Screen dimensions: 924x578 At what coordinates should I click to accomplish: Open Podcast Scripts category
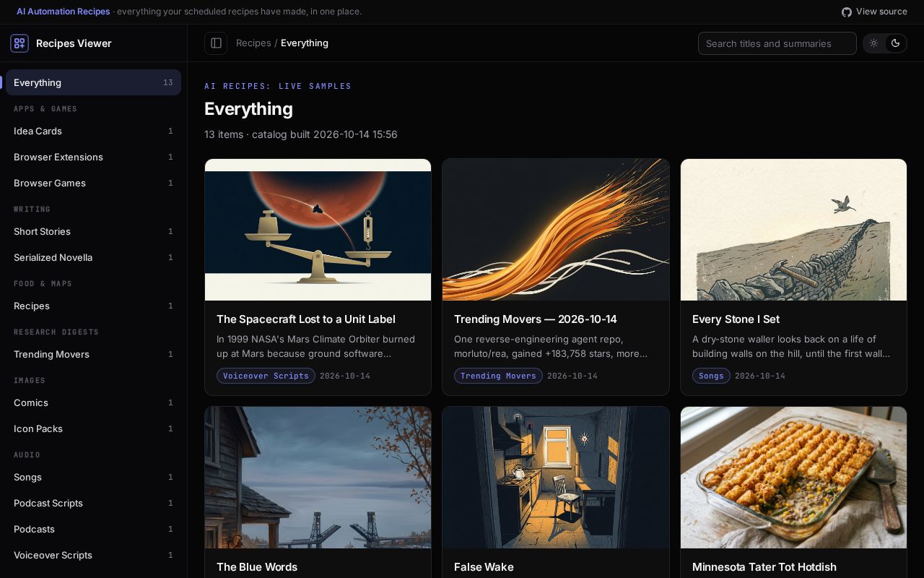point(93,503)
